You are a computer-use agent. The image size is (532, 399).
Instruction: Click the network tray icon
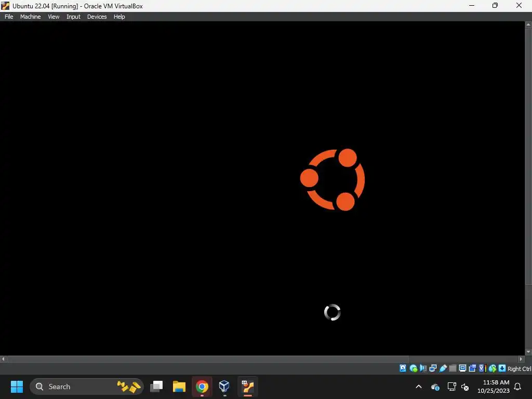451,387
